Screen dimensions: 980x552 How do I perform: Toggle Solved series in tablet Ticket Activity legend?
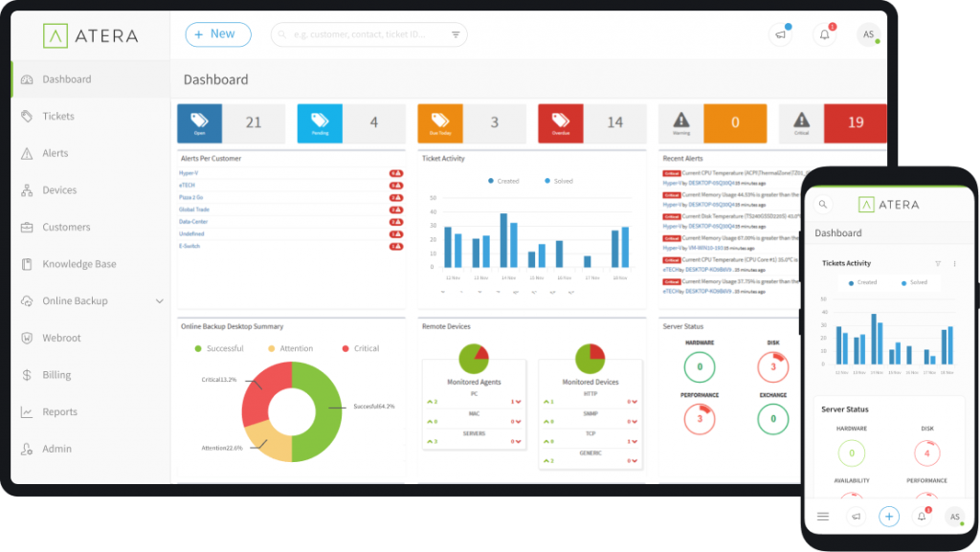(559, 181)
